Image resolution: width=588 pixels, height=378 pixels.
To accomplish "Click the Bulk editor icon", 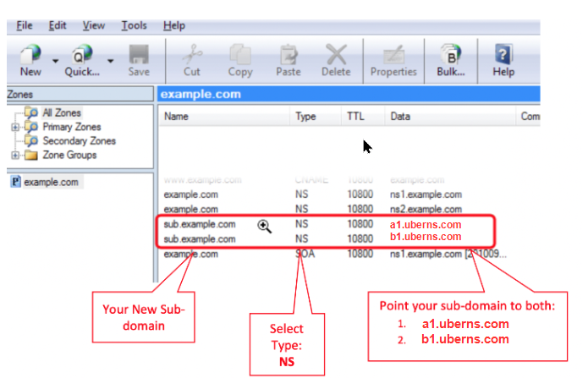I will click(451, 55).
